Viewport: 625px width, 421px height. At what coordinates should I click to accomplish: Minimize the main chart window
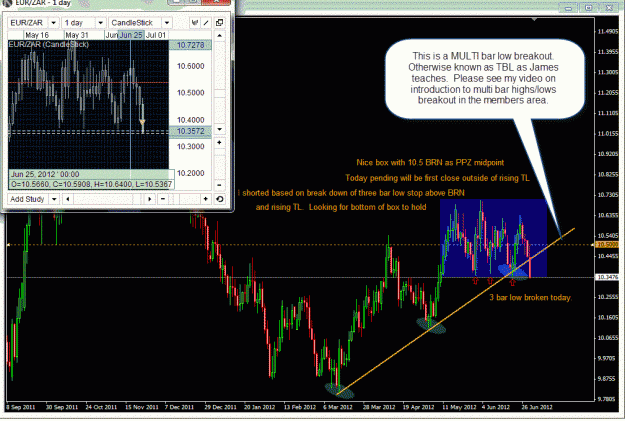(568, 8)
